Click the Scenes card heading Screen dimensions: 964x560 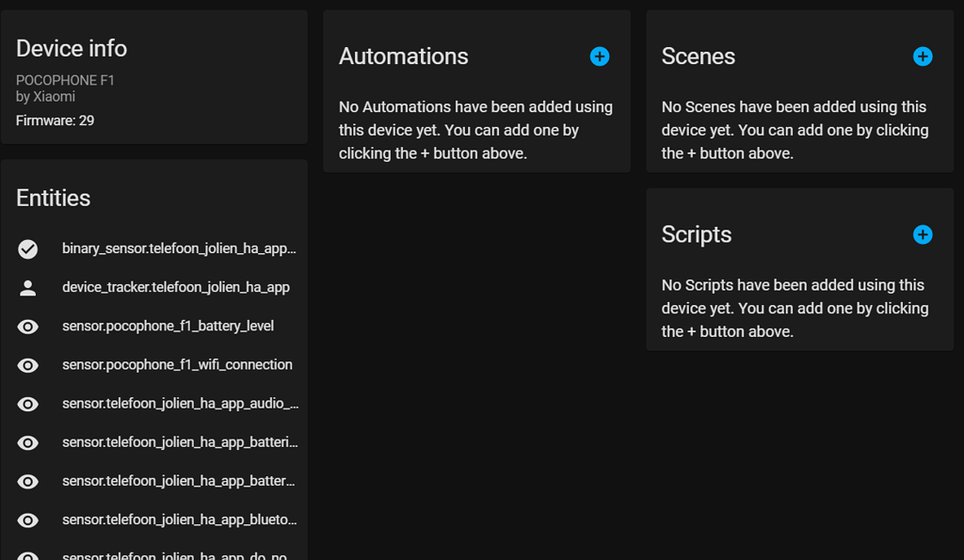(698, 56)
